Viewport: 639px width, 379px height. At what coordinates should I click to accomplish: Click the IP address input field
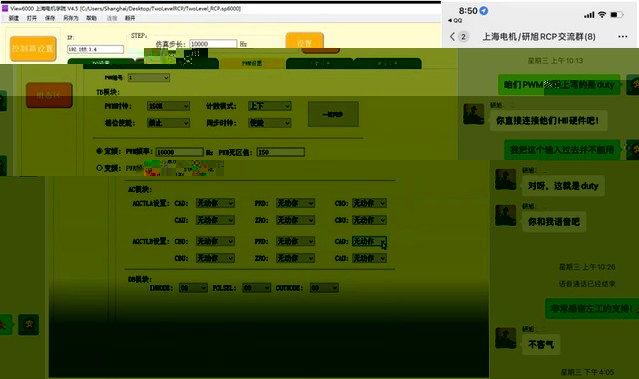pyautogui.click(x=95, y=49)
